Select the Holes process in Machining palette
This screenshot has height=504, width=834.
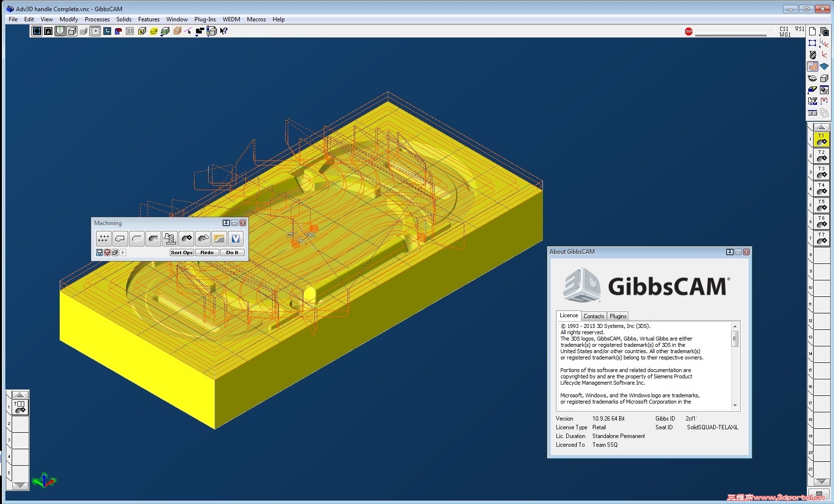(103, 238)
